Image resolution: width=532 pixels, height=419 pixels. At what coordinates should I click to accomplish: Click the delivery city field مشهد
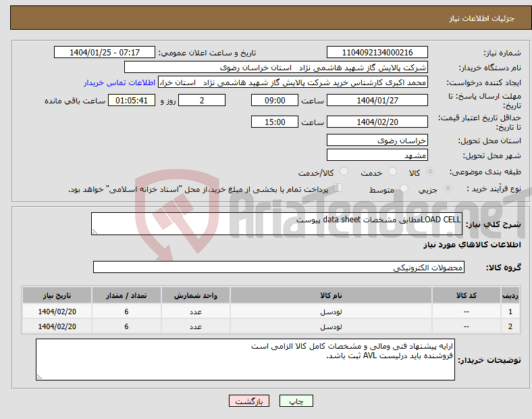[x=377, y=155]
